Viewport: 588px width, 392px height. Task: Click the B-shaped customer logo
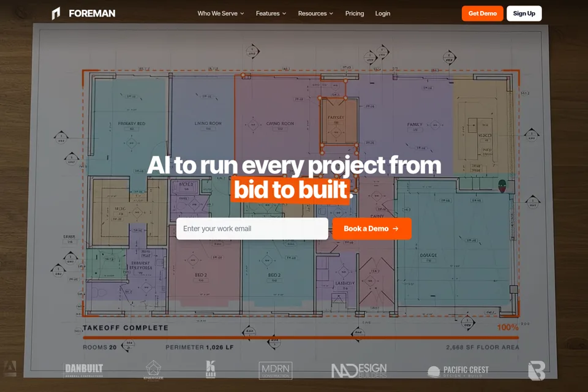pos(537,371)
